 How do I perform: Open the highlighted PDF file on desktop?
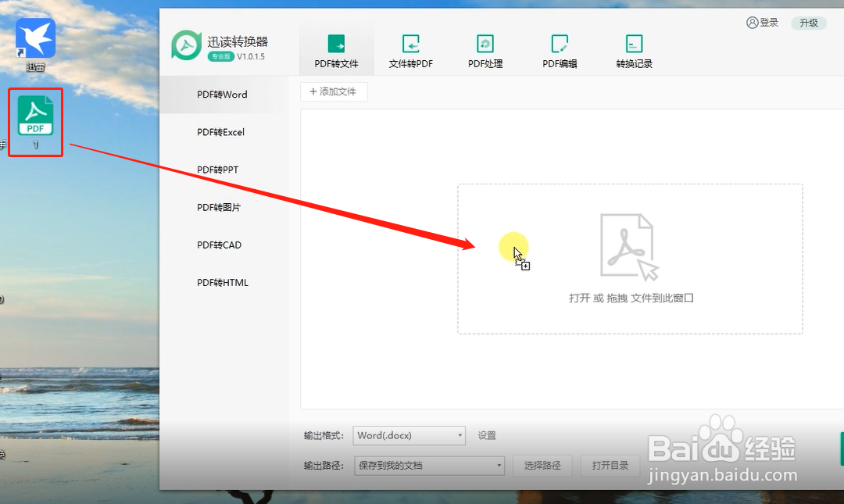tap(35, 117)
